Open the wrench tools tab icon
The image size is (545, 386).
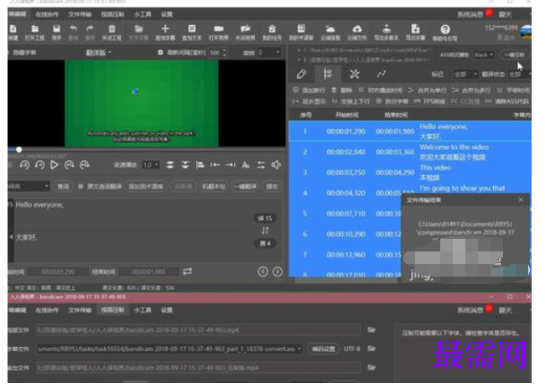pos(354,74)
